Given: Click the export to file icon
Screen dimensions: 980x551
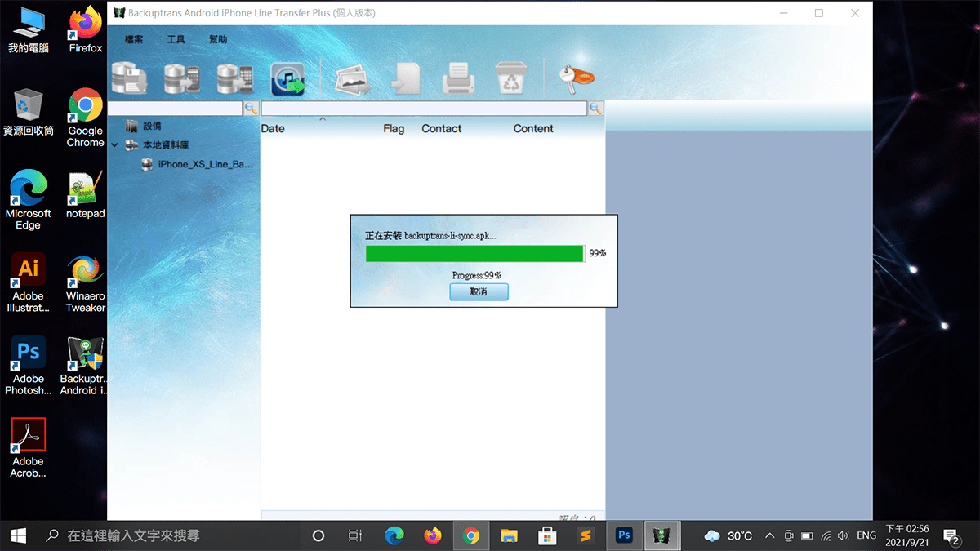Looking at the screenshot, I should [x=405, y=78].
